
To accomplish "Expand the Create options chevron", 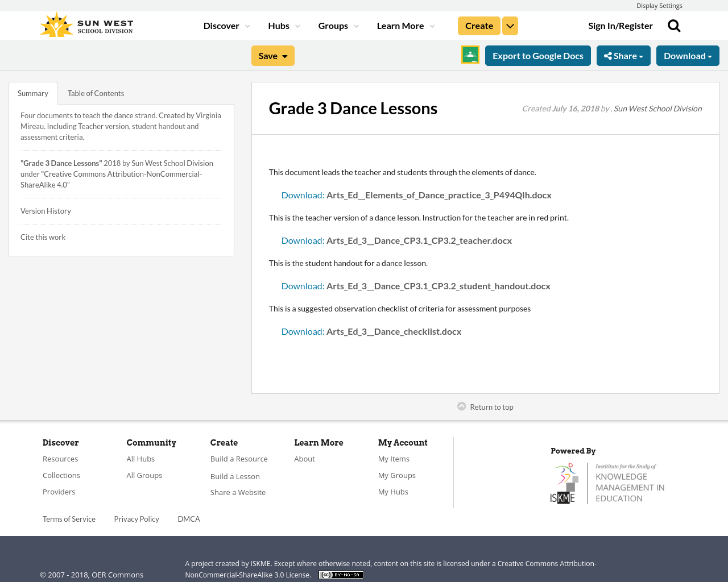I will click(510, 25).
